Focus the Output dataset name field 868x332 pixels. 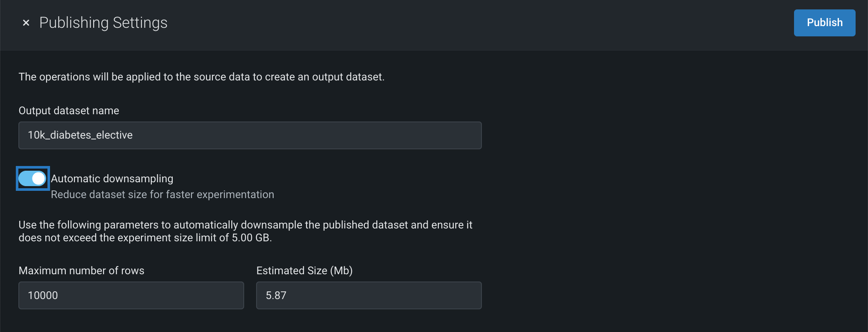point(250,135)
